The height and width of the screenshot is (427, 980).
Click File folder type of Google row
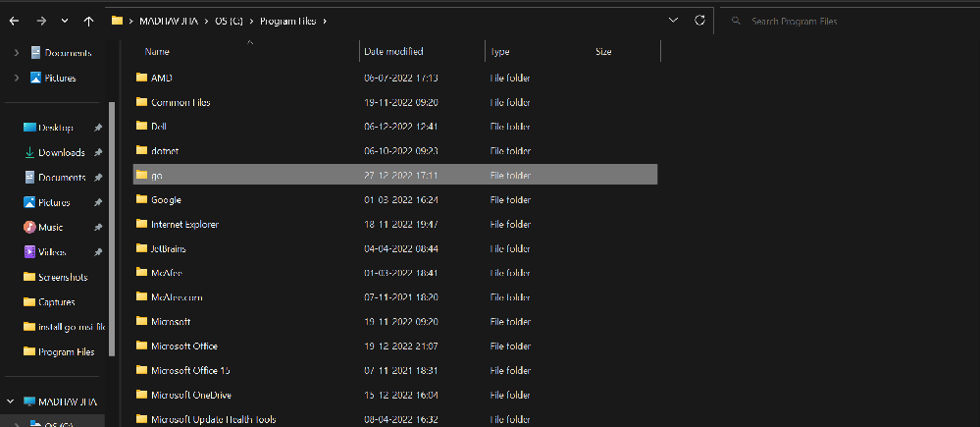click(x=511, y=200)
